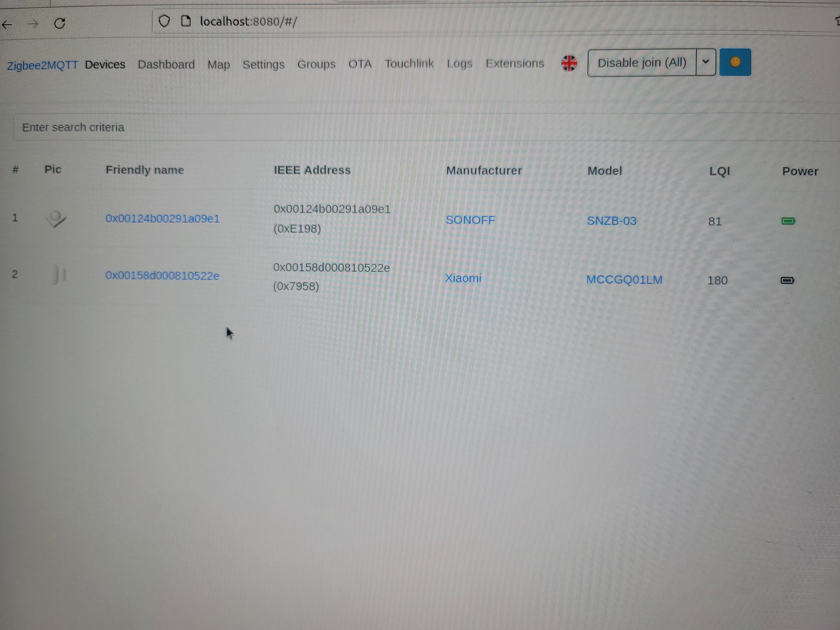Click the browser back arrow
Image resolution: width=840 pixels, height=630 pixels.
[x=7, y=25]
